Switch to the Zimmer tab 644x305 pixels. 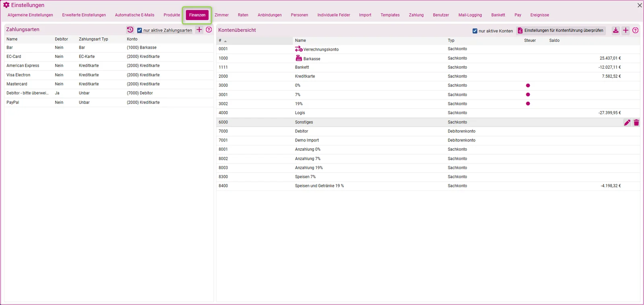click(221, 15)
